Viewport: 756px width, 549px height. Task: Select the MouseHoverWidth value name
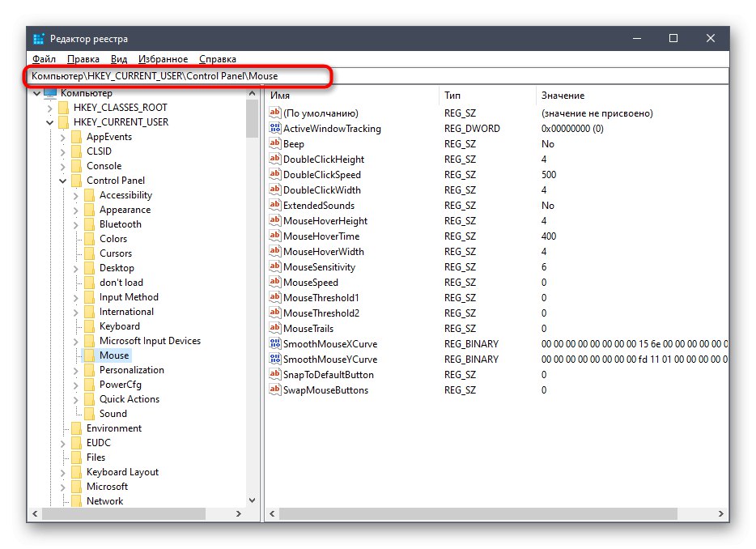coord(324,251)
